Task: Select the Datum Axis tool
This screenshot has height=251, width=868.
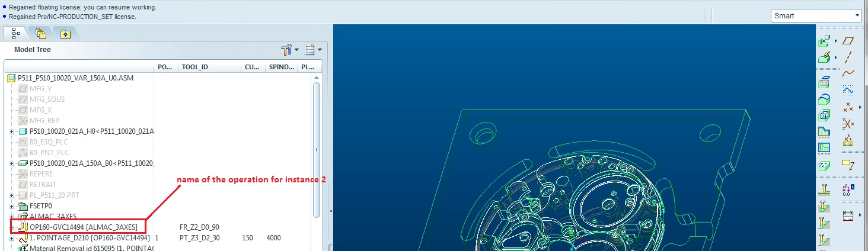Action: pyautogui.click(x=848, y=57)
